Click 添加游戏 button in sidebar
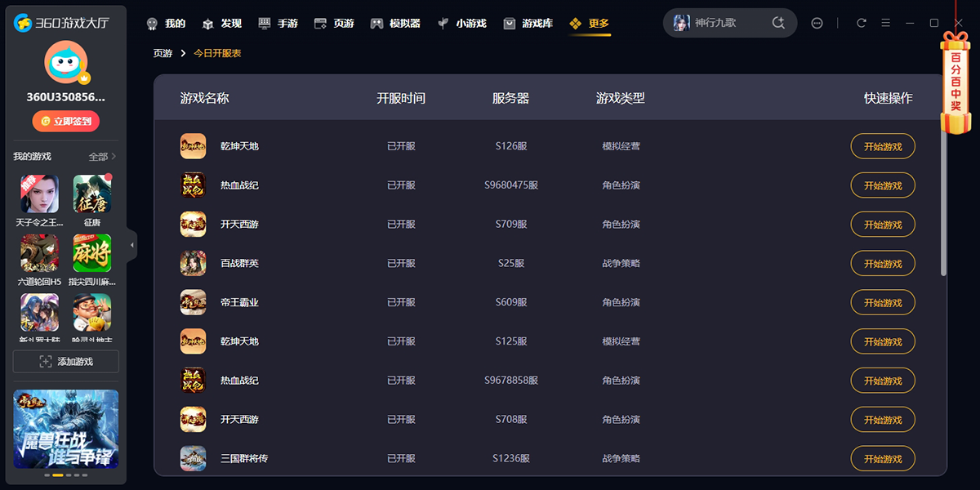 (x=66, y=362)
